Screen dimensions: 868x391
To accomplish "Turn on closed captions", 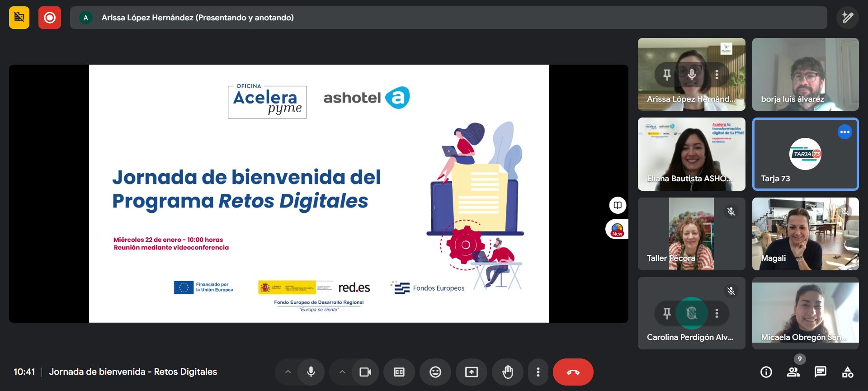I will [399, 372].
